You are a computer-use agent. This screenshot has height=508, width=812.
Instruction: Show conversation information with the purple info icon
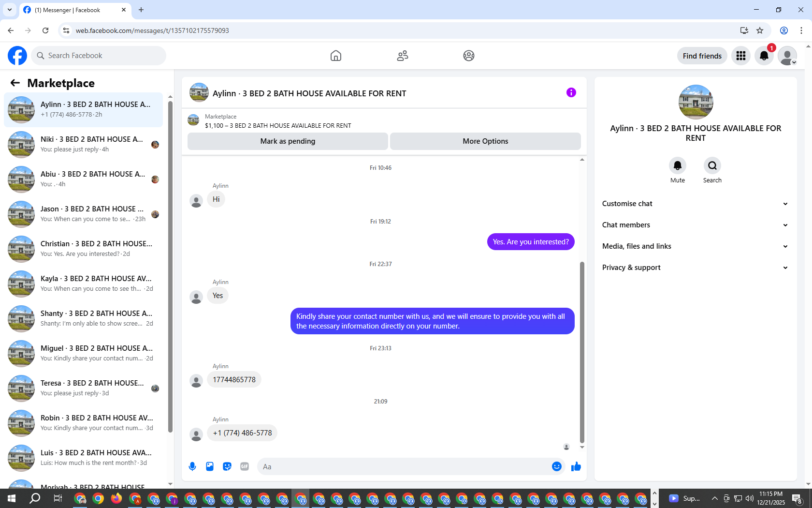point(571,92)
